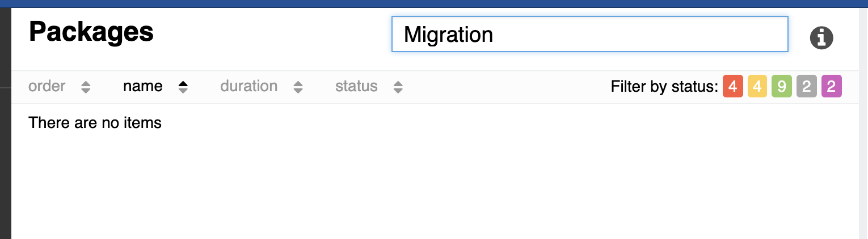Click the dark sidebar strip
This screenshot has width=868, height=239.
[6, 123]
